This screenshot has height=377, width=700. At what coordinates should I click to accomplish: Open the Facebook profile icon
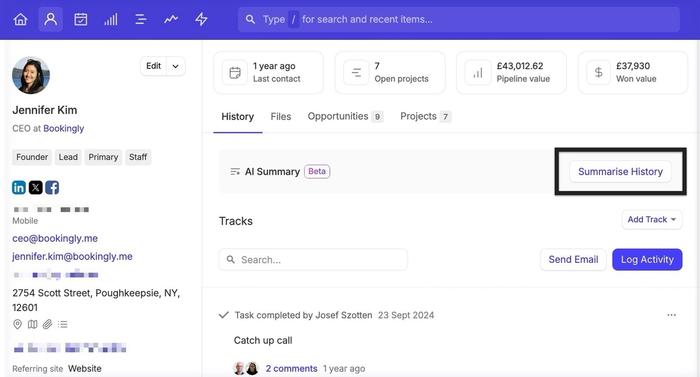click(x=52, y=188)
